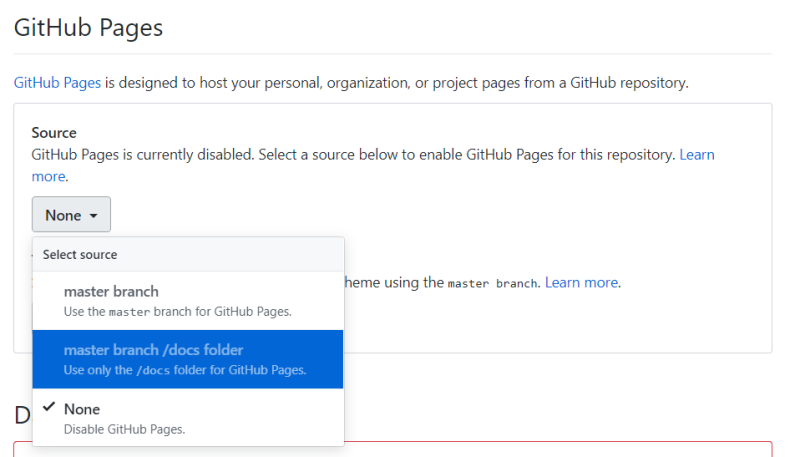Open Learn more link after master branch text
Screen dimensions: 800x457
(x=581, y=283)
